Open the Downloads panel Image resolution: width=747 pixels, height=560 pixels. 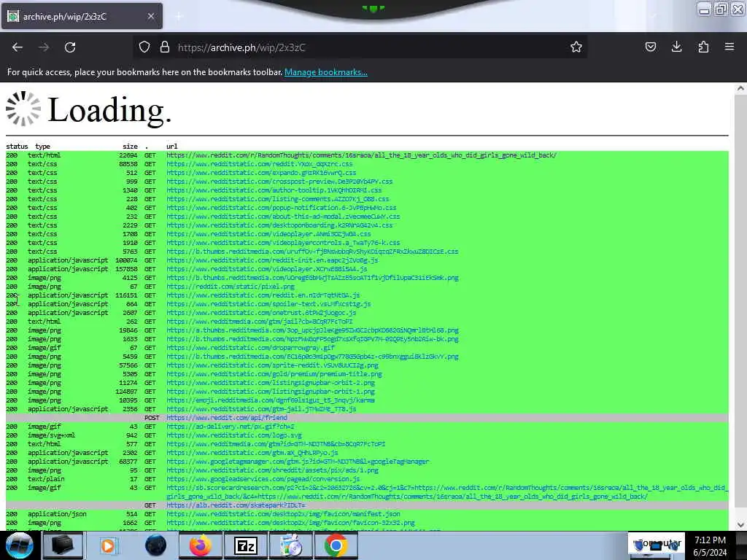[676, 47]
